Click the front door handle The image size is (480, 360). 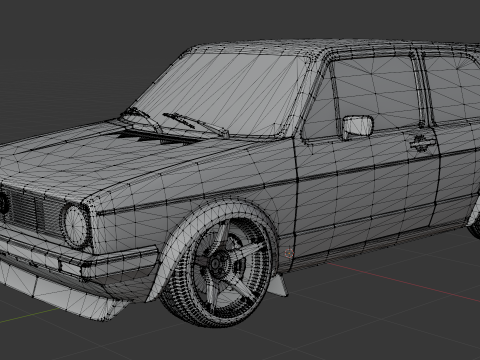[422, 143]
